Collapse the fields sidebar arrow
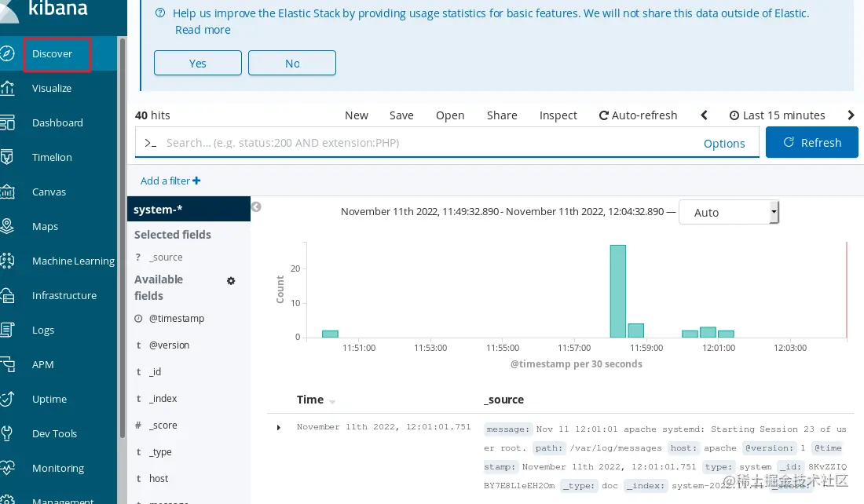 [256, 207]
